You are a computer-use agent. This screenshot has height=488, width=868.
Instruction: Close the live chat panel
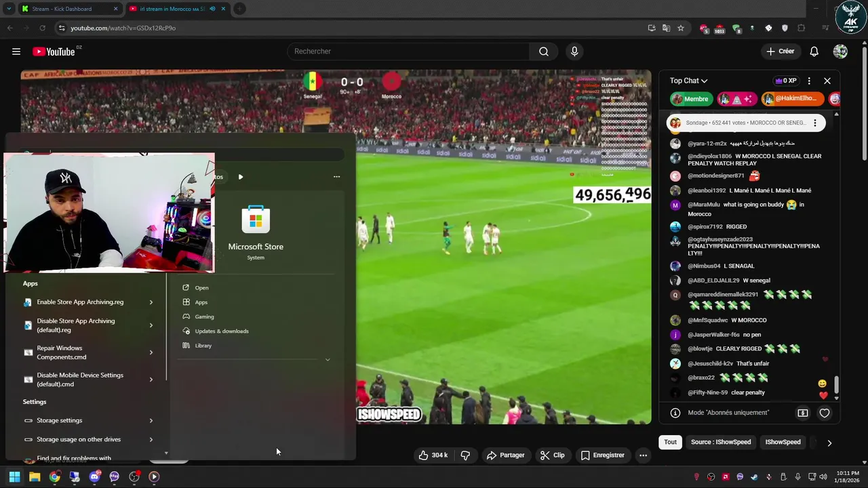827,81
